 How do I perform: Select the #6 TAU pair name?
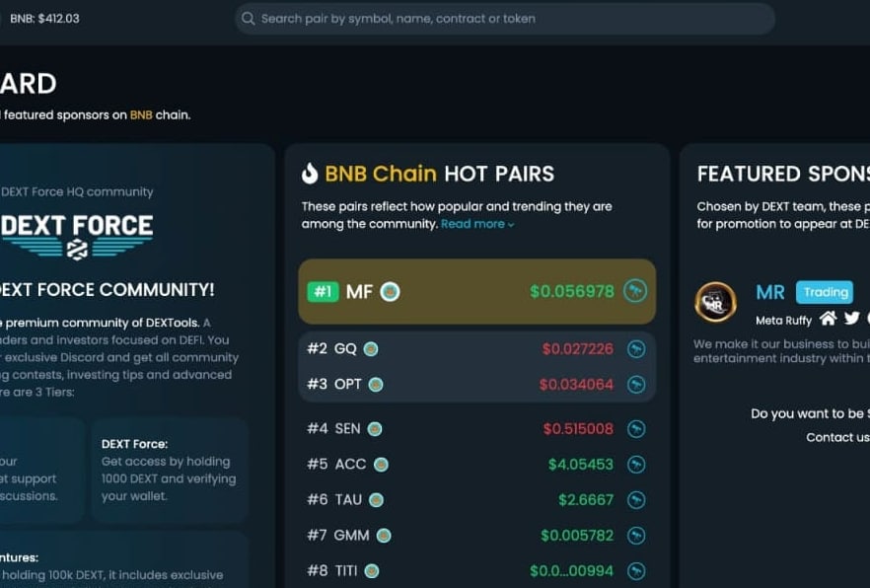coord(348,500)
